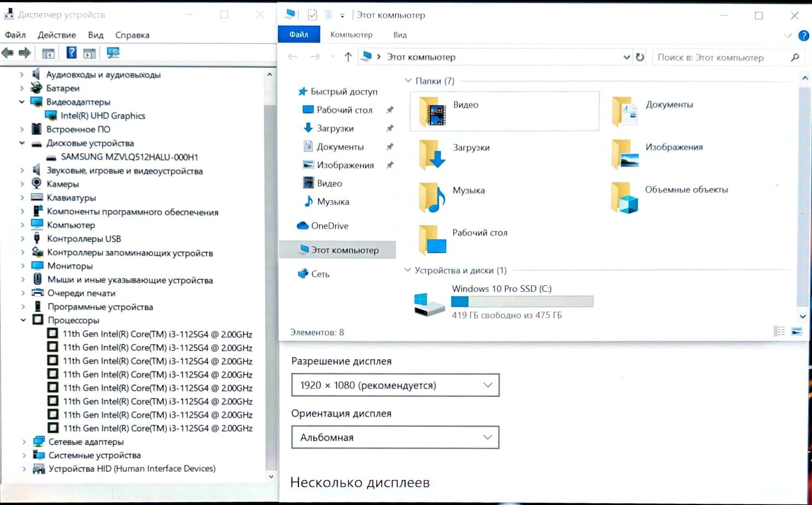Select Intel(R) UHD Graphics device
The image size is (812, 505).
pos(103,116)
